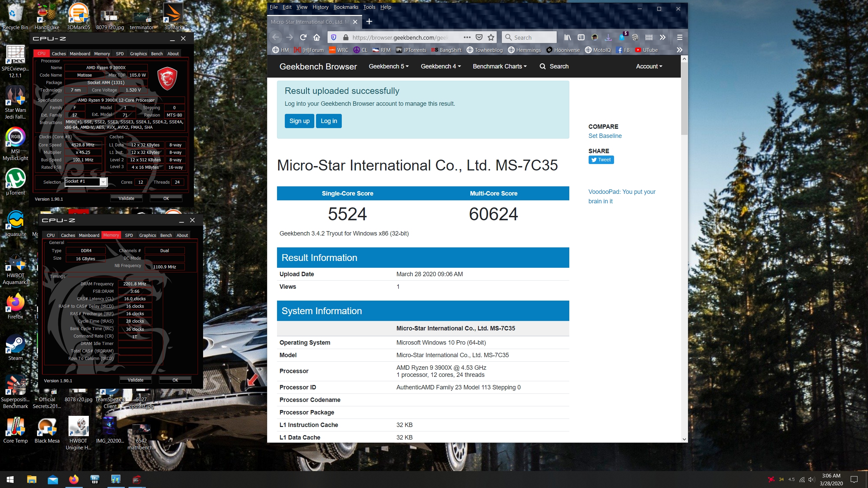Image resolution: width=868 pixels, height=488 pixels.
Task: Click Sign up button
Action: 299,121
